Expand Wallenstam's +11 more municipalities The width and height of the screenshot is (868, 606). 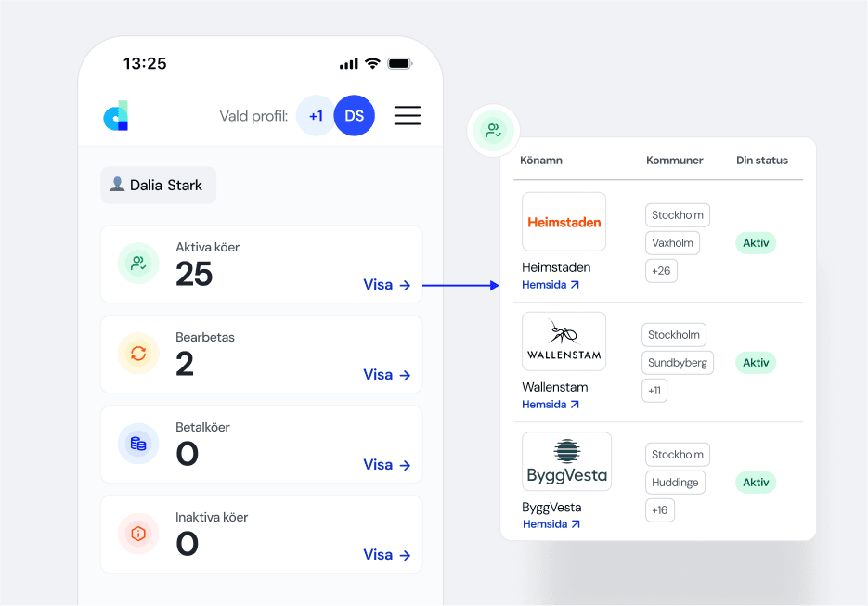click(654, 391)
